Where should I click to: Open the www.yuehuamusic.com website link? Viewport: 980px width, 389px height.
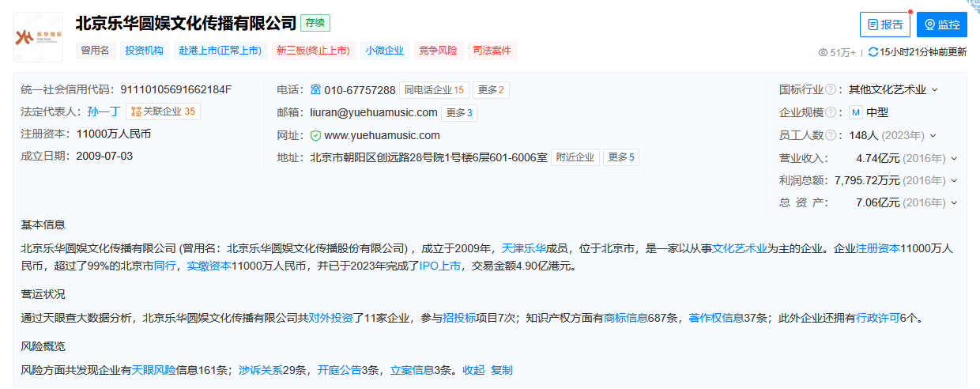[382, 135]
